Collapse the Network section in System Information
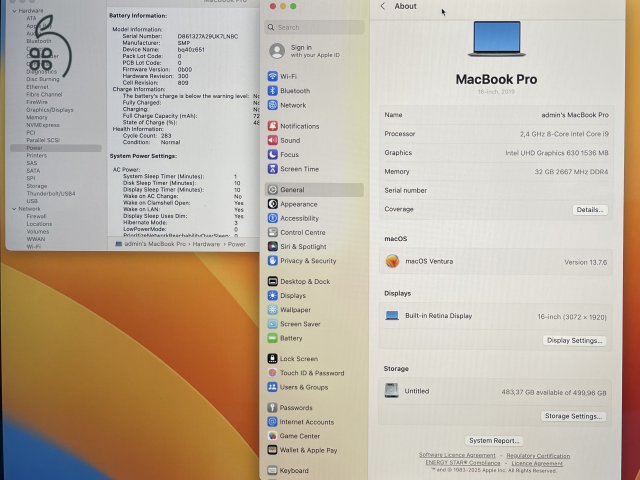The width and height of the screenshot is (640, 480). (x=15, y=209)
